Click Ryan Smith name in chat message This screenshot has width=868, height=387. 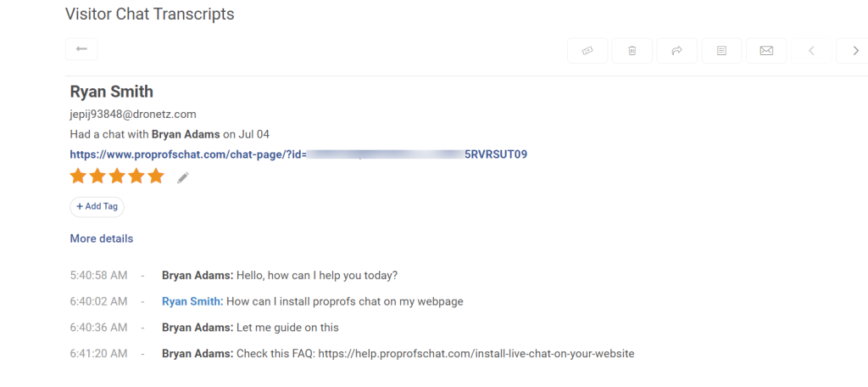[192, 301]
